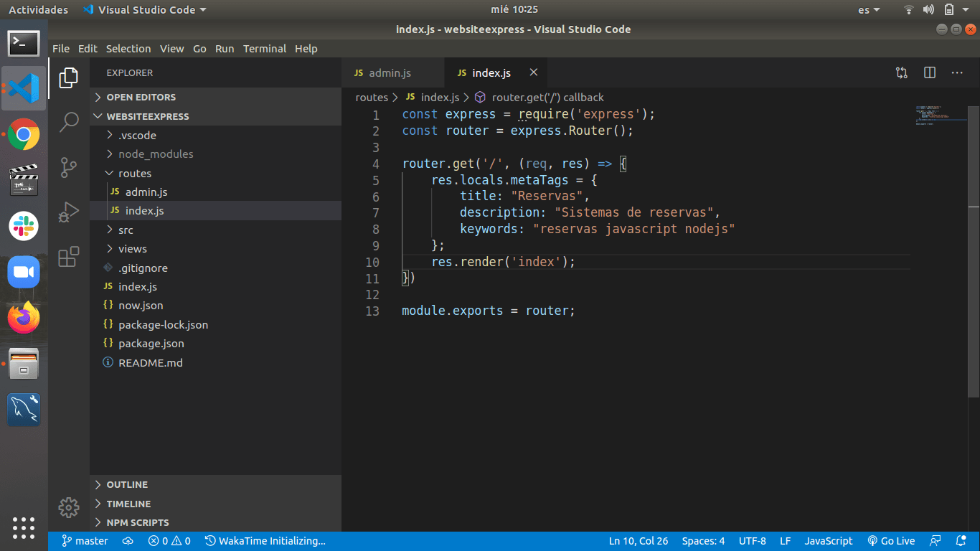980x551 pixels.
Task: Open the Source Control view
Action: (x=69, y=167)
